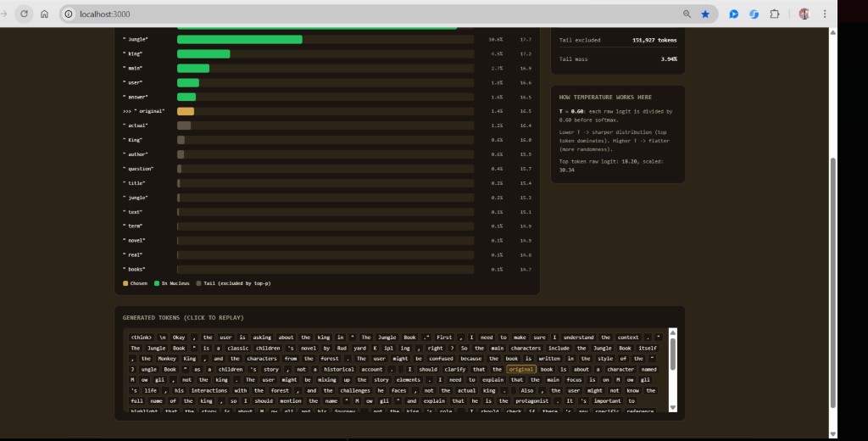Viewport: 868px width, 441px height.
Task: Replay the "asking" token
Action: pos(262,338)
